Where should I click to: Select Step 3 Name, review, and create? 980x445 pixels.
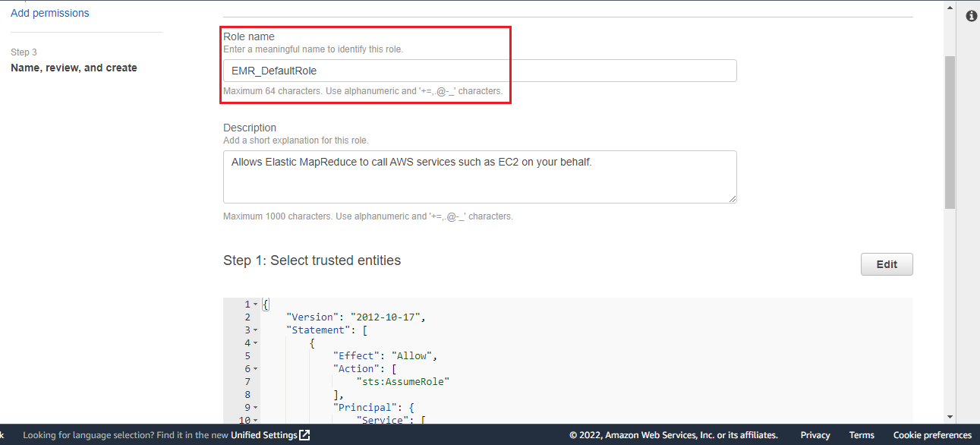(74, 67)
